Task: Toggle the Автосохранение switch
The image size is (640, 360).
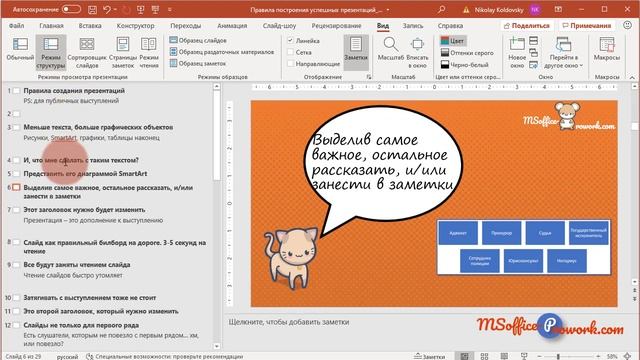Action: (x=71, y=9)
